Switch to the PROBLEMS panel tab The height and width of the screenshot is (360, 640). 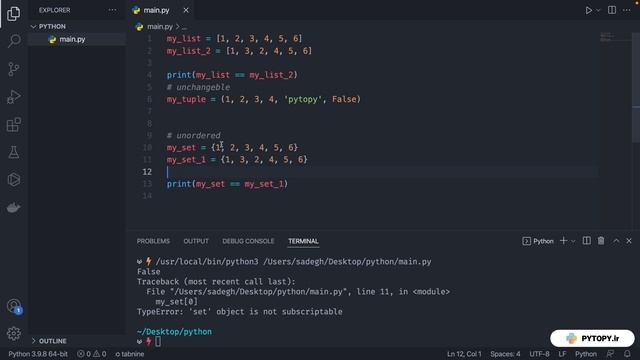point(153,241)
